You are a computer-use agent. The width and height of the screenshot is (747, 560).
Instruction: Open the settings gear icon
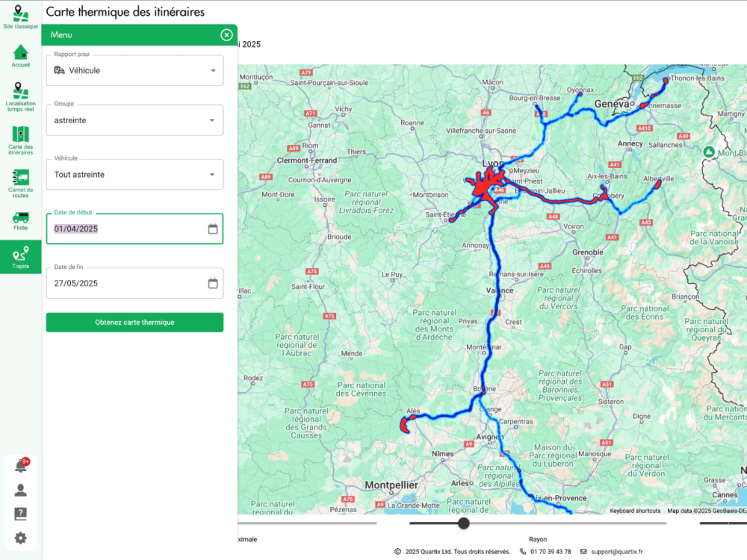pyautogui.click(x=20, y=538)
